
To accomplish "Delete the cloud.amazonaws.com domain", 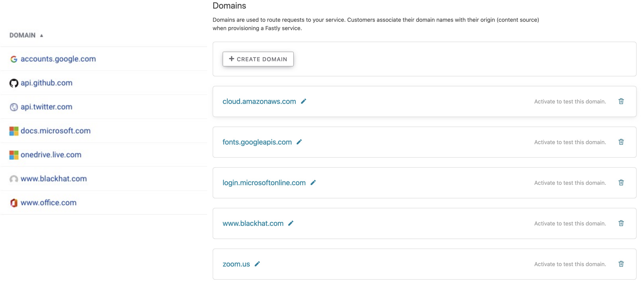I will click(621, 101).
